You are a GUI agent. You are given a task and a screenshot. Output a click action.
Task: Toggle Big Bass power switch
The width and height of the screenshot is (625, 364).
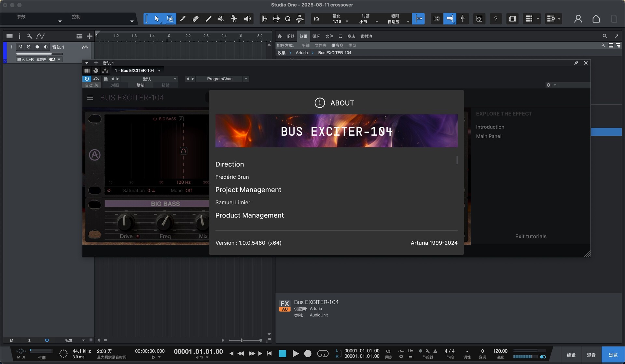click(155, 119)
